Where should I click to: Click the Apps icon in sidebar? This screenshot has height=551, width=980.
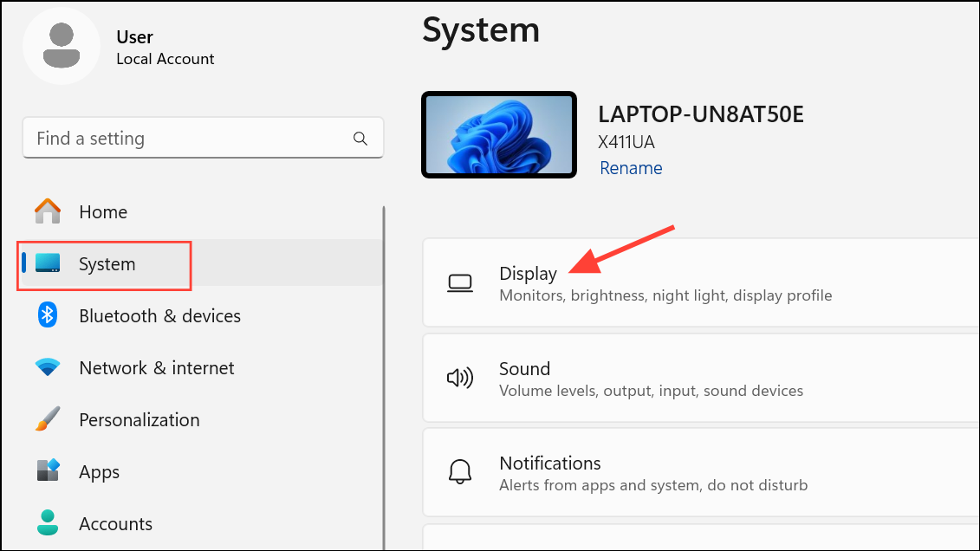(48, 470)
